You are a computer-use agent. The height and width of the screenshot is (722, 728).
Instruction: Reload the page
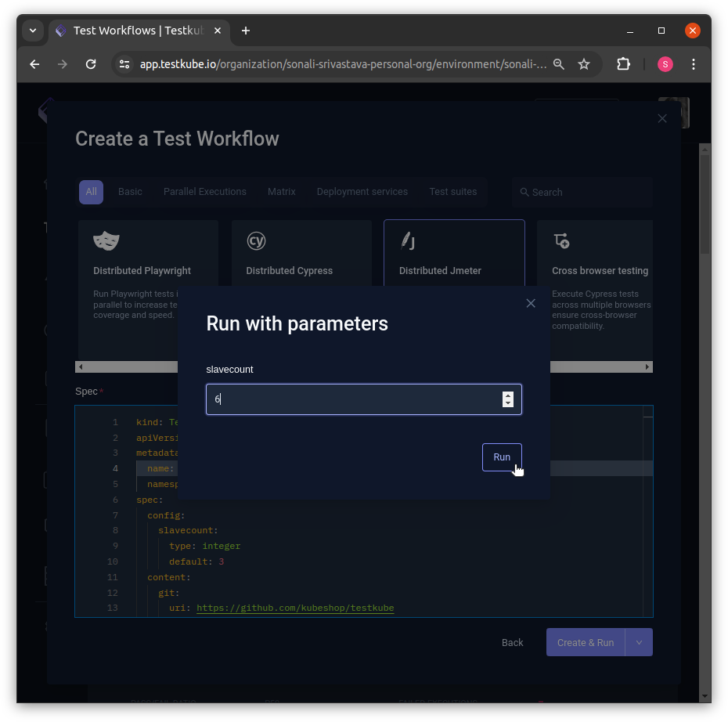tap(91, 64)
